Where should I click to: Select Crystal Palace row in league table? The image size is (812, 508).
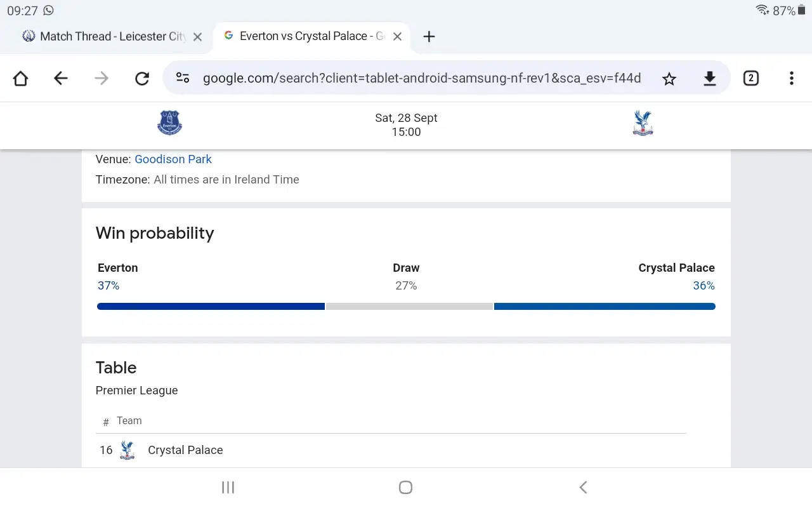(x=185, y=450)
